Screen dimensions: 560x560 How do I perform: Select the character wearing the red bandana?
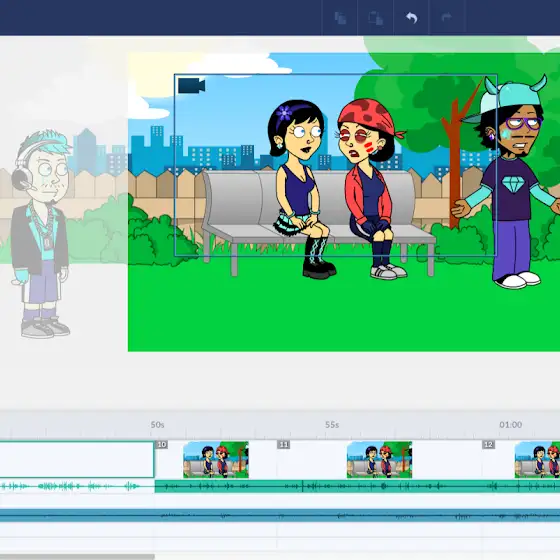point(371,189)
